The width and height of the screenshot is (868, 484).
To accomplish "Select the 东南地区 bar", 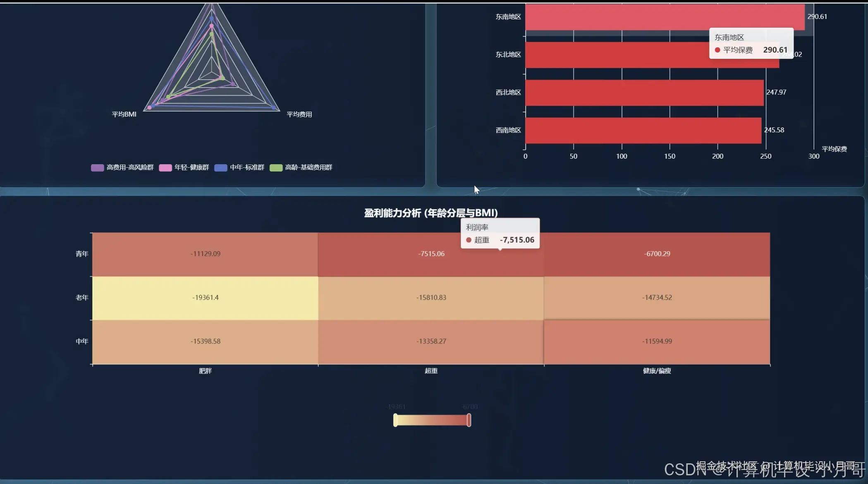I will coord(620,17).
